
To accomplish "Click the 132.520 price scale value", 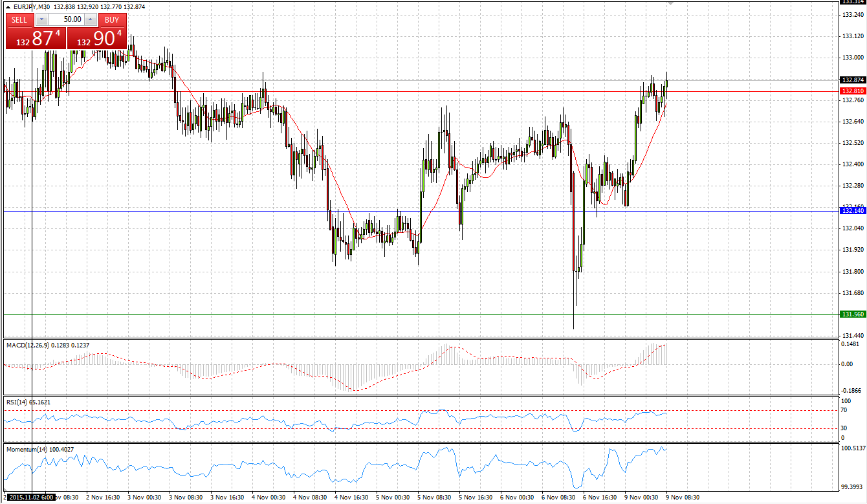I will click(853, 143).
